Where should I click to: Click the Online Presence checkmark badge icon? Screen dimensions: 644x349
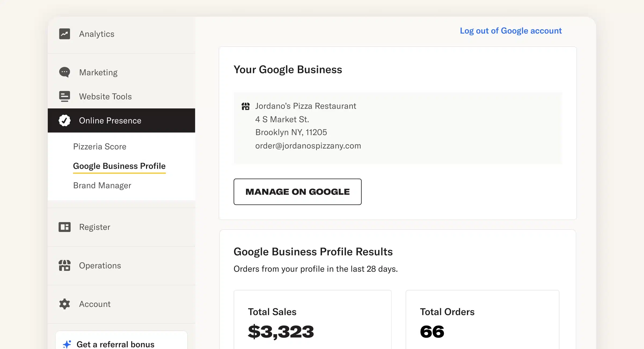pos(64,121)
